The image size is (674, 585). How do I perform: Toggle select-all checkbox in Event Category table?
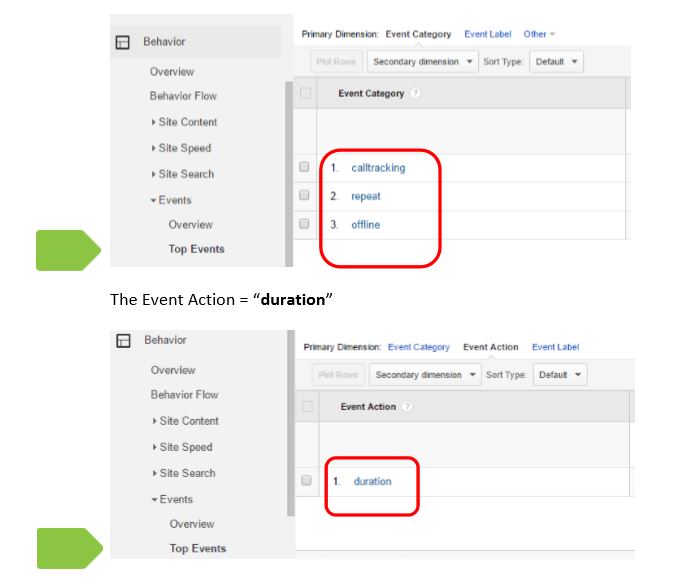click(305, 93)
